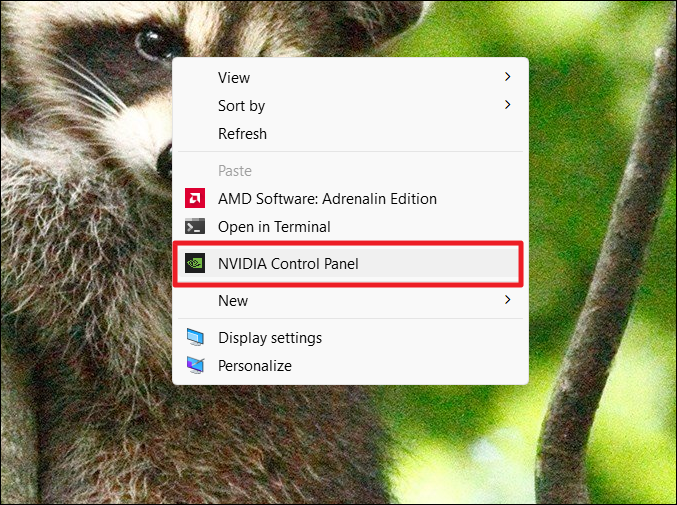Click the Terminal prompt icon
Viewport: 677px width, 505px height.
tap(195, 227)
